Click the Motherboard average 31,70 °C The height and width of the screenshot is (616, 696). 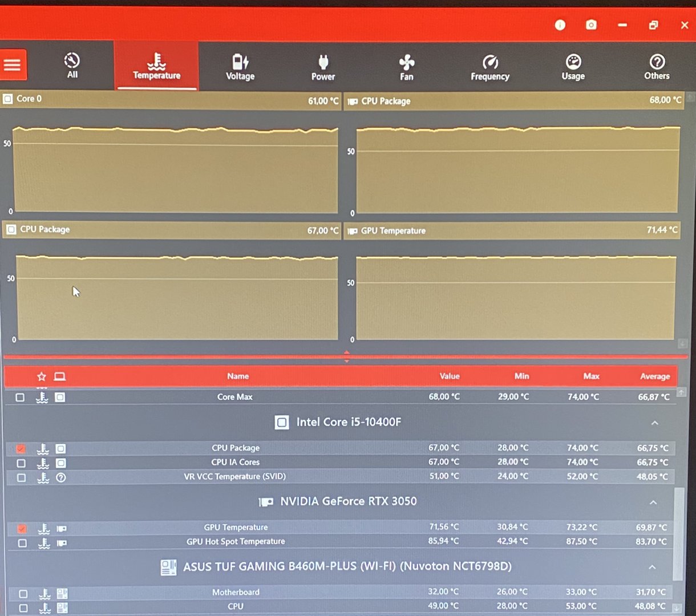tap(651, 592)
